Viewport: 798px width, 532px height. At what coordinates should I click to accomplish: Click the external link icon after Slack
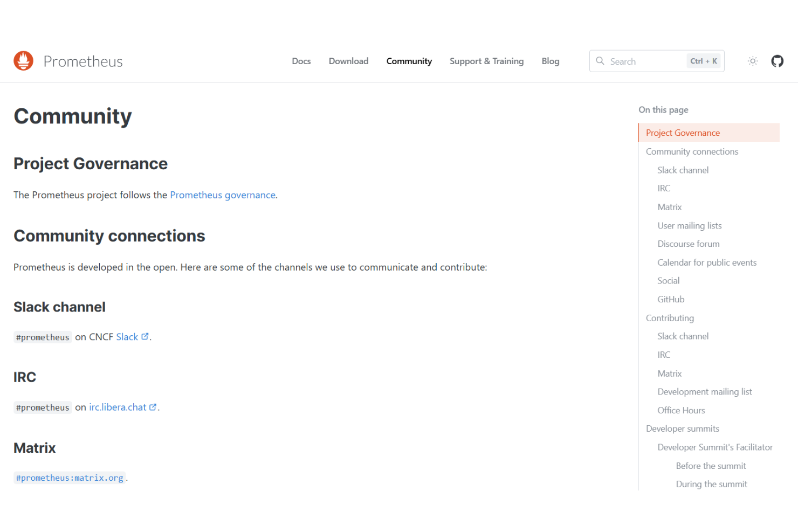coord(145,336)
